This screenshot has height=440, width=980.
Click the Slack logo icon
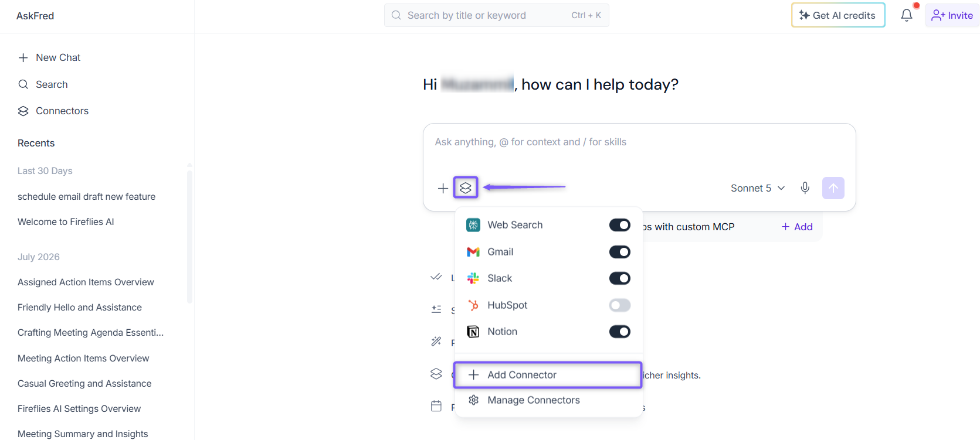click(x=473, y=278)
